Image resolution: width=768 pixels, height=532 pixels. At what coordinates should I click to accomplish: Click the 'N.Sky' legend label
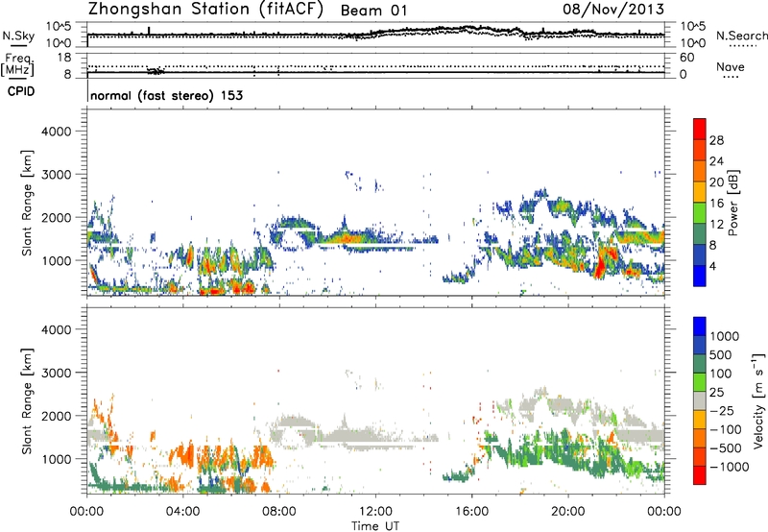click(x=18, y=36)
